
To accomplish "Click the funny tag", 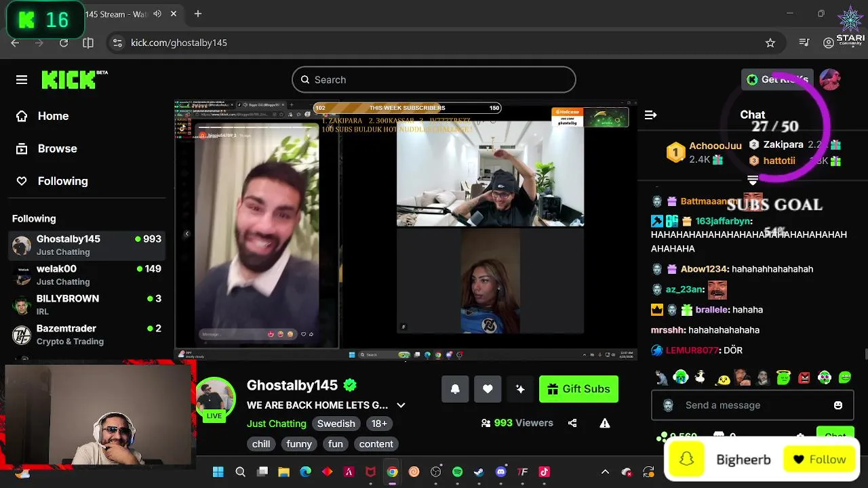I will (299, 444).
